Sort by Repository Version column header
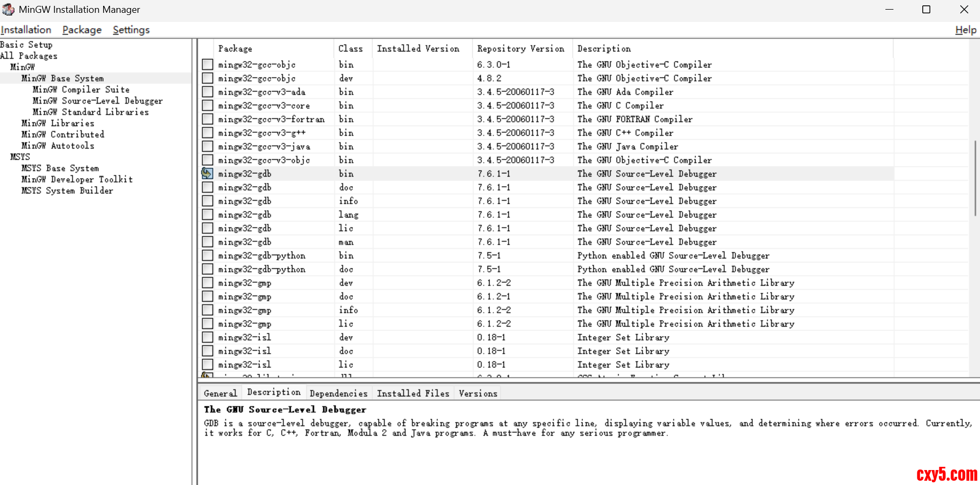This screenshot has height=485, width=980. pos(520,49)
